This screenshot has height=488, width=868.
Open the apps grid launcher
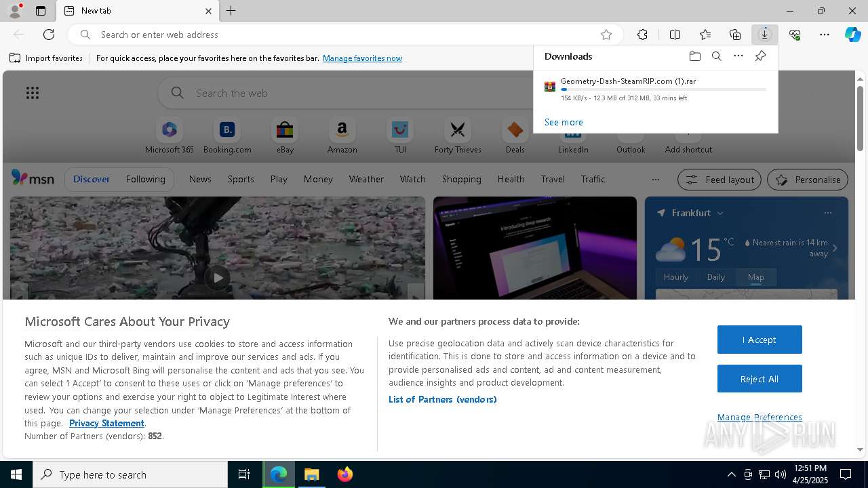pos(33,93)
